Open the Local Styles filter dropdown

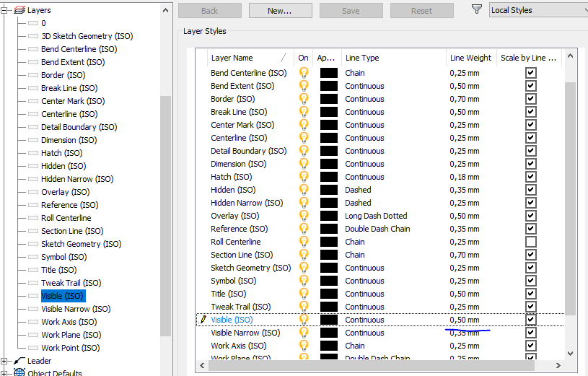[x=538, y=10]
